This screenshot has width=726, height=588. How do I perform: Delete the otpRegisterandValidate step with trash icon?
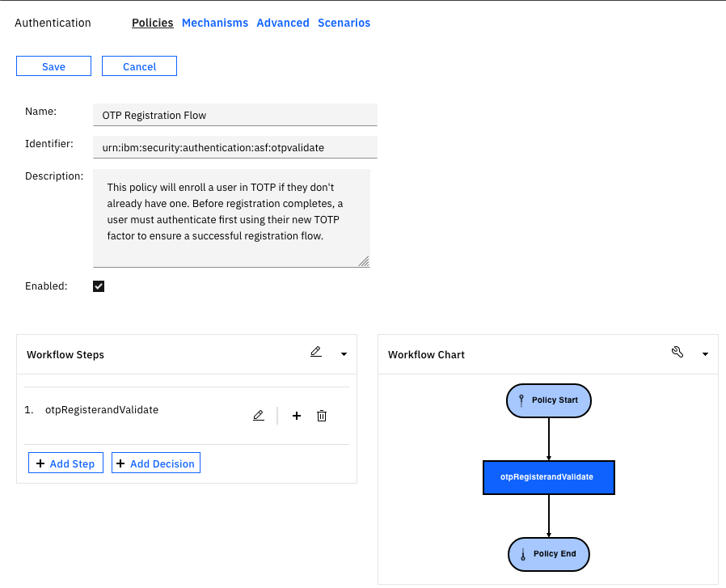[322, 416]
